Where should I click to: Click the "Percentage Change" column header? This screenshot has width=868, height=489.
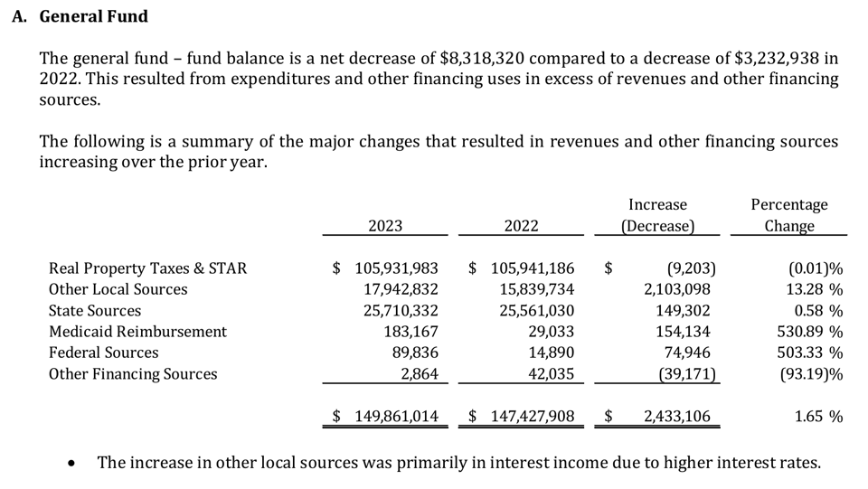pyautogui.click(x=788, y=216)
